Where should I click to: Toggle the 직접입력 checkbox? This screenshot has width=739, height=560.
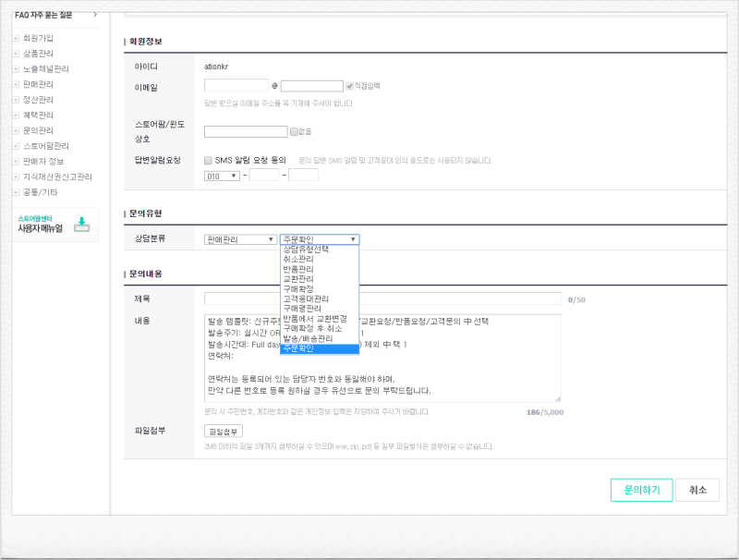[x=350, y=86]
